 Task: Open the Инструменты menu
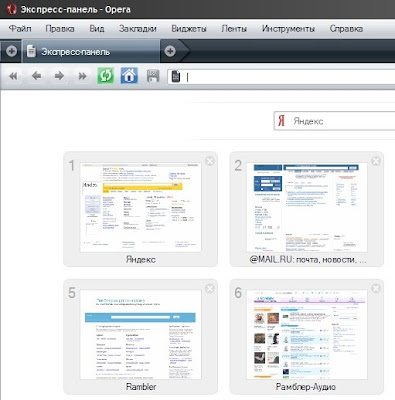point(288,29)
